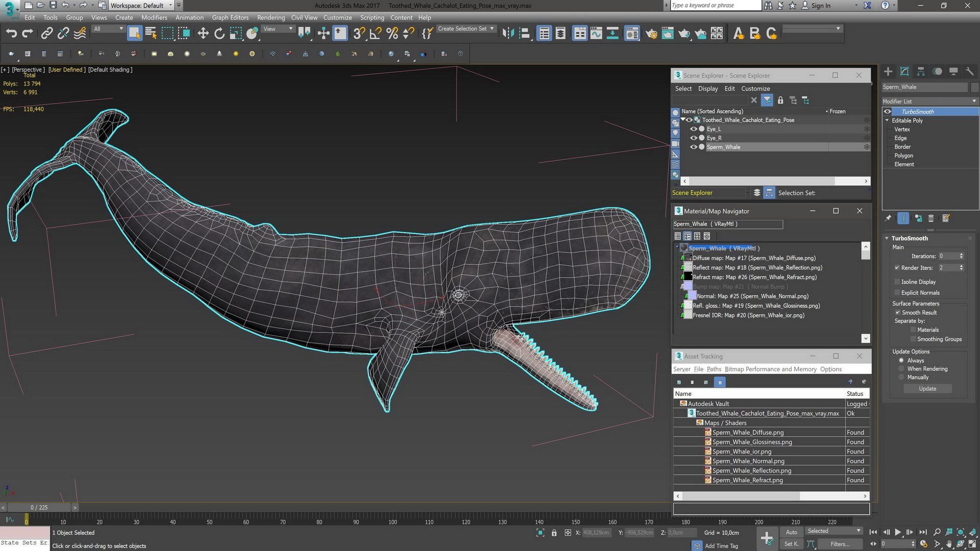Toggle visibility eye of Sperm_Whale object

694,147
